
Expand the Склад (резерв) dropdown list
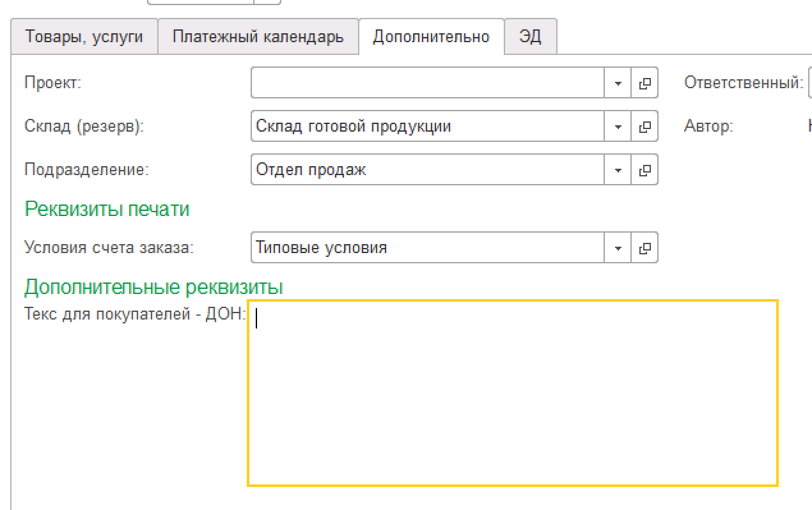pyautogui.click(x=618, y=127)
